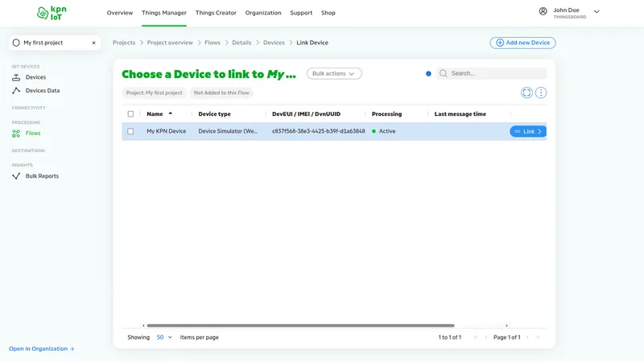Click Not Added to this Flow chip
Viewport: 644px width, 362px height.
[x=221, y=93]
